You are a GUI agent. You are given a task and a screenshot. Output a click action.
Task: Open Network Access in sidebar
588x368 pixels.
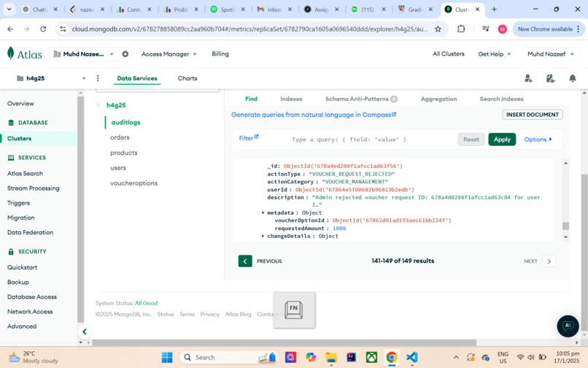pyautogui.click(x=30, y=311)
